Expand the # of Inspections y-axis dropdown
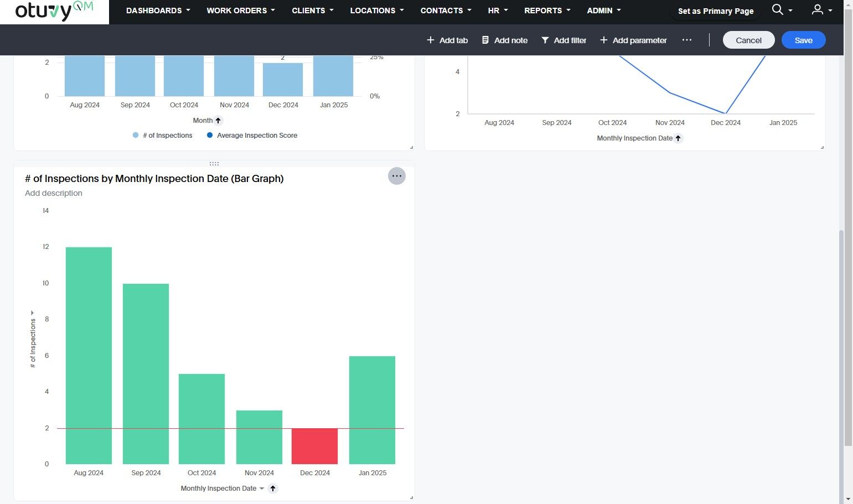The width and height of the screenshot is (853, 504). pos(33,313)
